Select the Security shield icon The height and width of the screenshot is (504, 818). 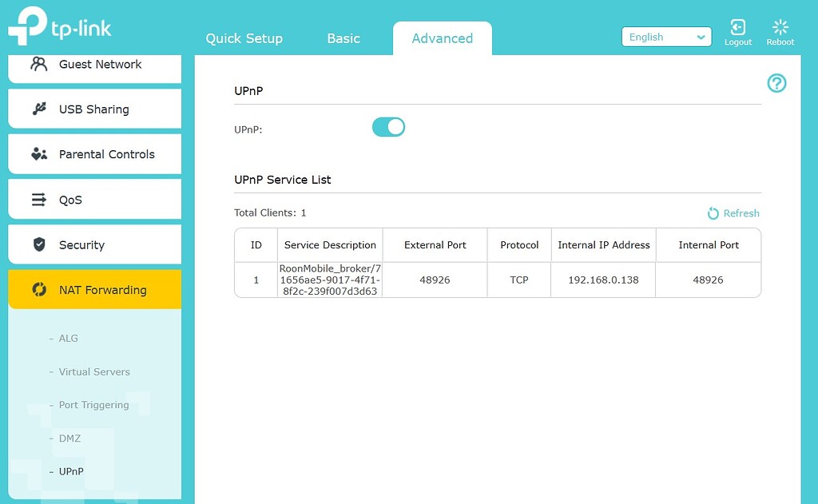coord(38,244)
